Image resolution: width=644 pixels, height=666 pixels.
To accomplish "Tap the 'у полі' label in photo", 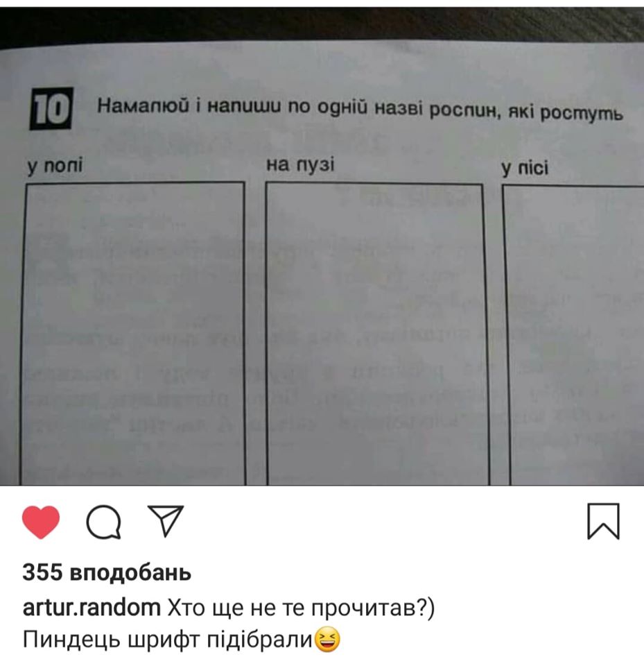I will [x=54, y=165].
